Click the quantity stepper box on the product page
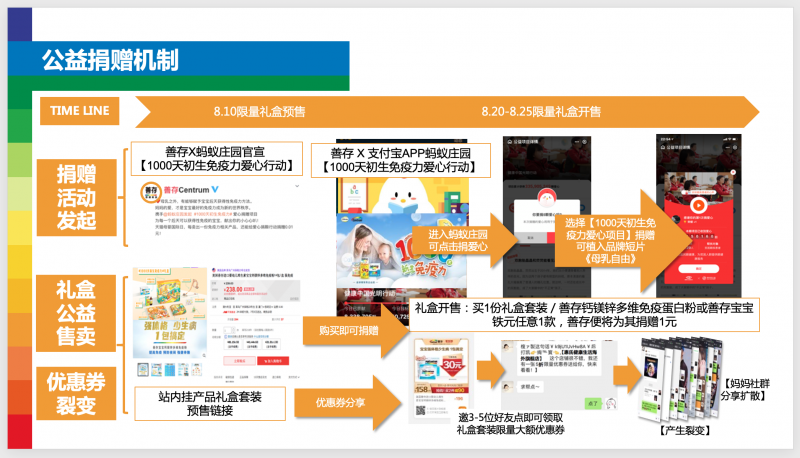The height and width of the screenshot is (458, 800). [229, 330]
